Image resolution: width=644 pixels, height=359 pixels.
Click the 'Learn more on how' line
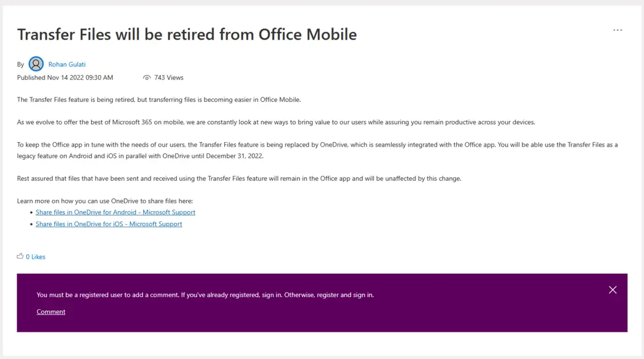105,201
